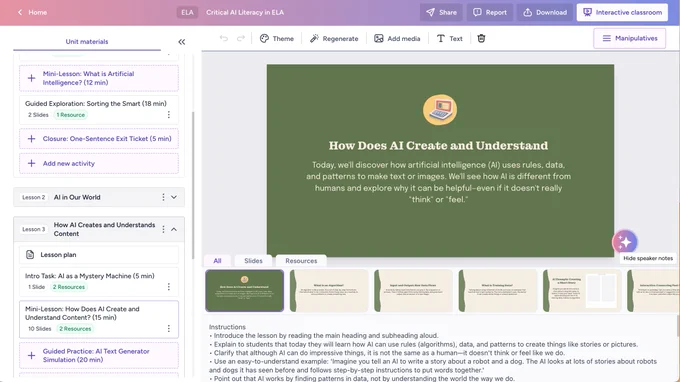Switch to the Resources tab

coord(301,261)
